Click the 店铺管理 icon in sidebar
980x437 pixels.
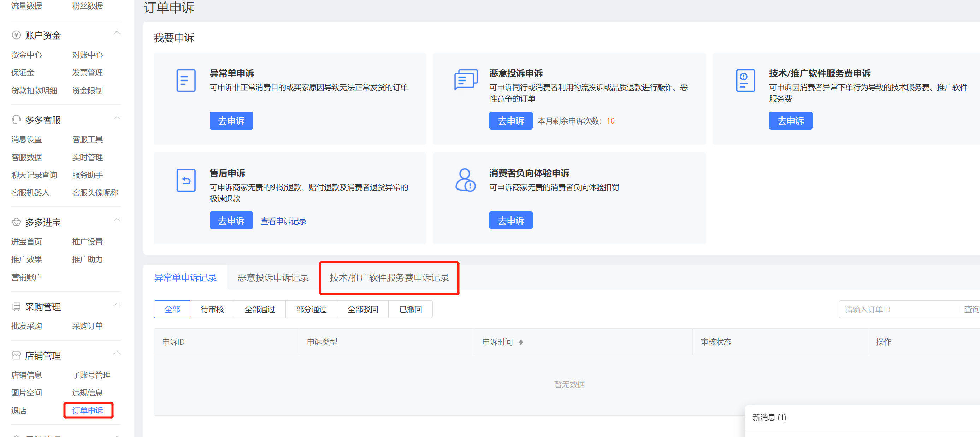(16, 355)
